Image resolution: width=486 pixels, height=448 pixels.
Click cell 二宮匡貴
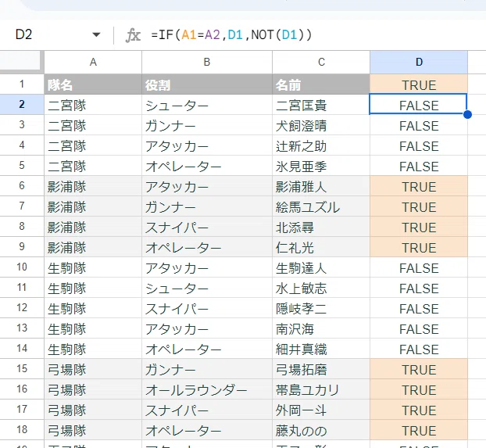321,105
